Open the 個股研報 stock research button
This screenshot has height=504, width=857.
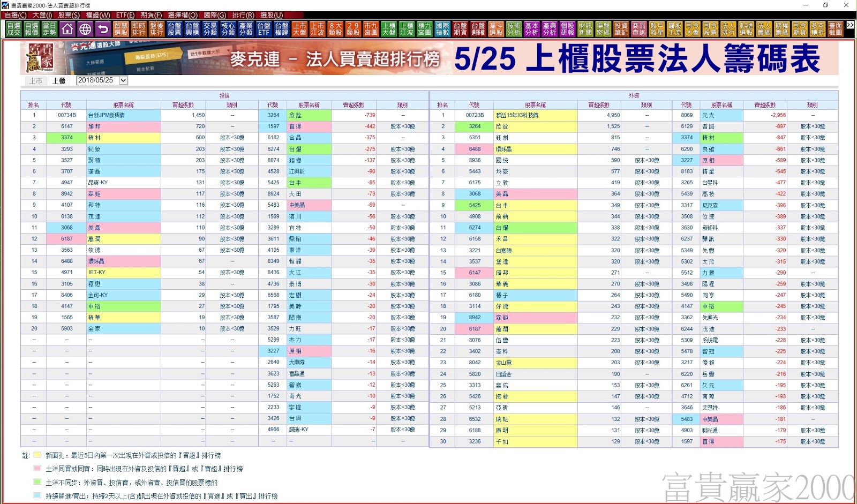[567, 29]
